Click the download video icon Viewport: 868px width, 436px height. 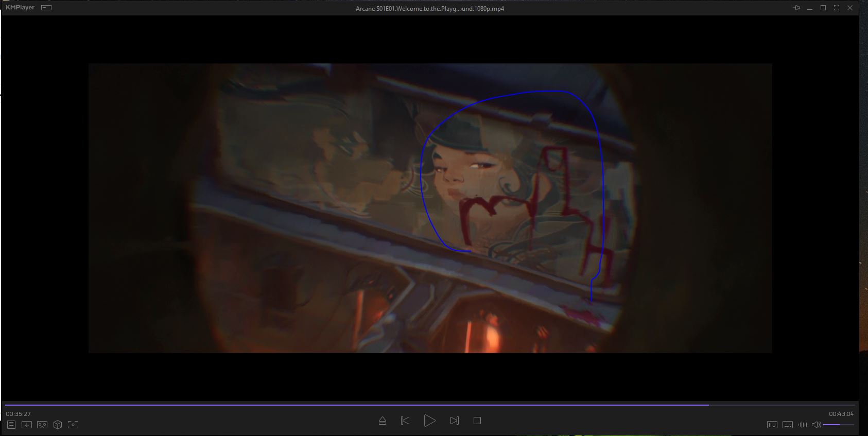click(27, 425)
